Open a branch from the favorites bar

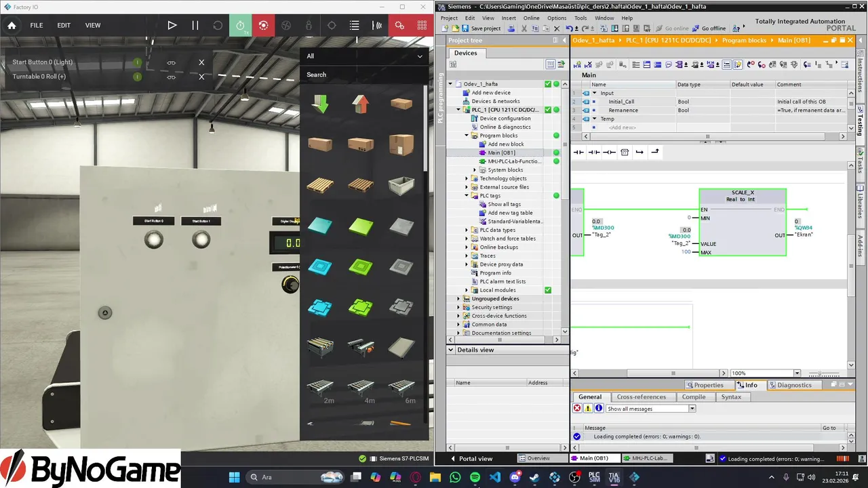(639, 152)
